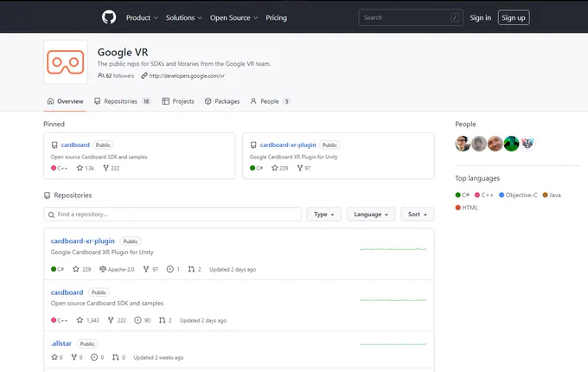Click the Find a repository input
Screen dimensions: 588x372
pyautogui.click(x=172, y=215)
